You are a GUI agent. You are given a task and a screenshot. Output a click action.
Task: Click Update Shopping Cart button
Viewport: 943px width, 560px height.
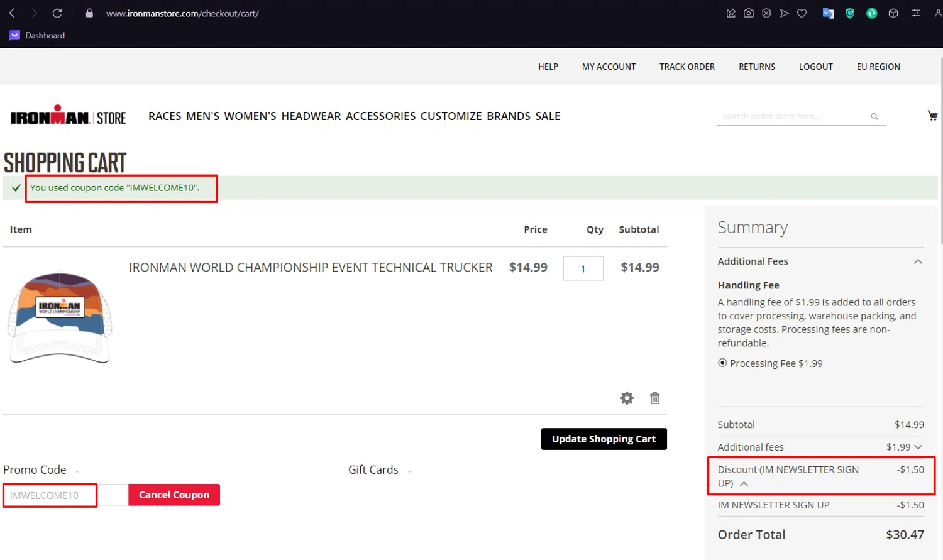tap(604, 439)
